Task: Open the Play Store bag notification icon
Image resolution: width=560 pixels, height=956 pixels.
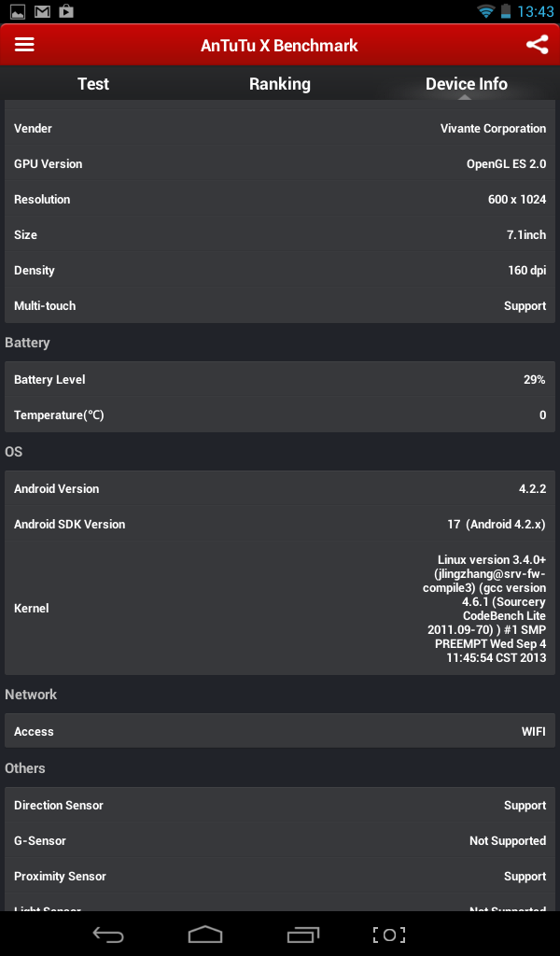Action: click(x=66, y=11)
